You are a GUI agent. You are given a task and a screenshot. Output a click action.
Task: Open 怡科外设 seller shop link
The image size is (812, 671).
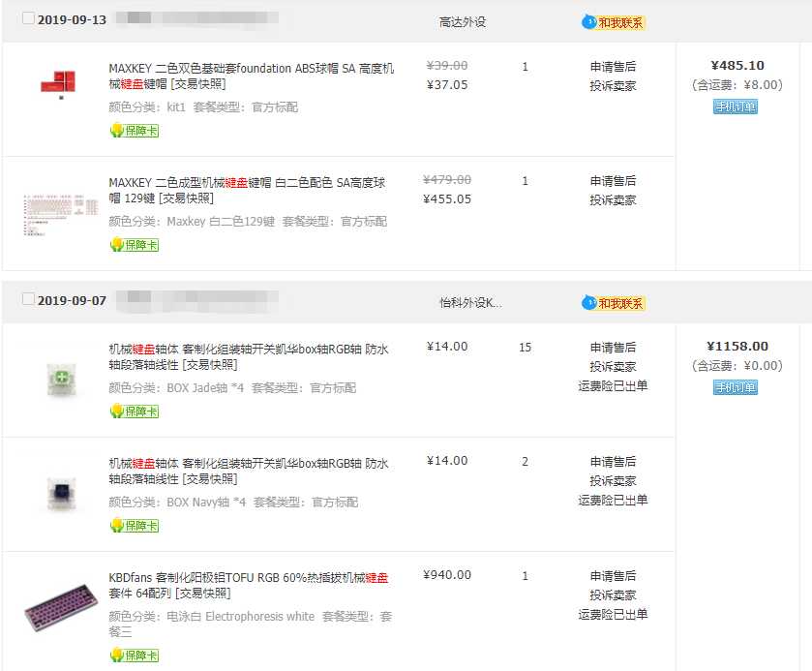point(470,302)
